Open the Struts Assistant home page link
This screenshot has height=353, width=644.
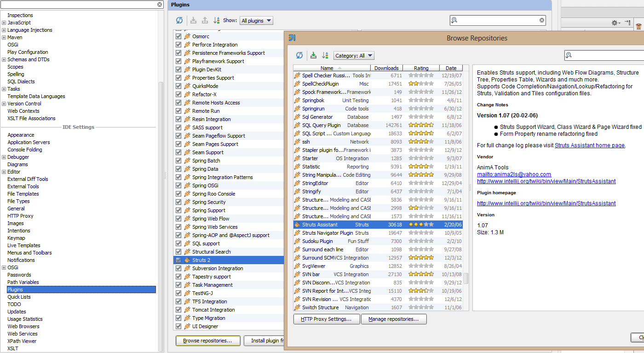(590, 145)
